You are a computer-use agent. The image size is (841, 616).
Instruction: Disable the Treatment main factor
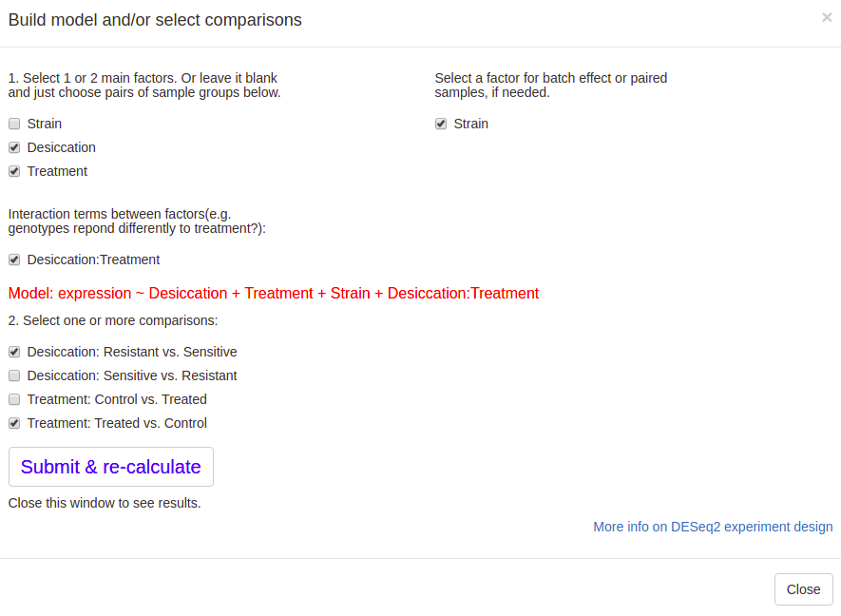[x=14, y=171]
